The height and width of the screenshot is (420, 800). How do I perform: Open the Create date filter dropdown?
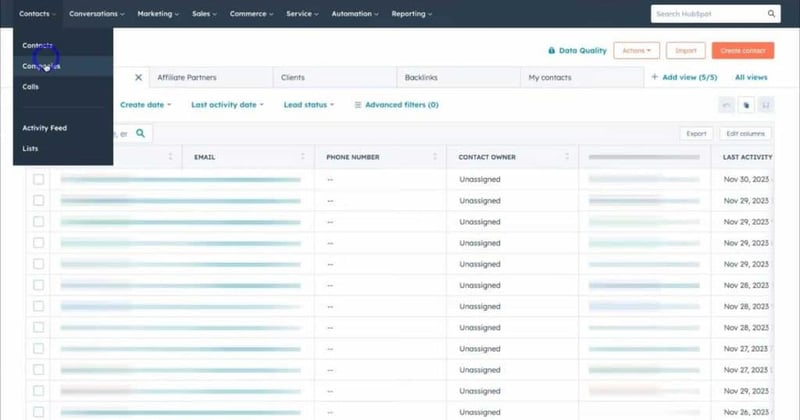pyautogui.click(x=145, y=105)
